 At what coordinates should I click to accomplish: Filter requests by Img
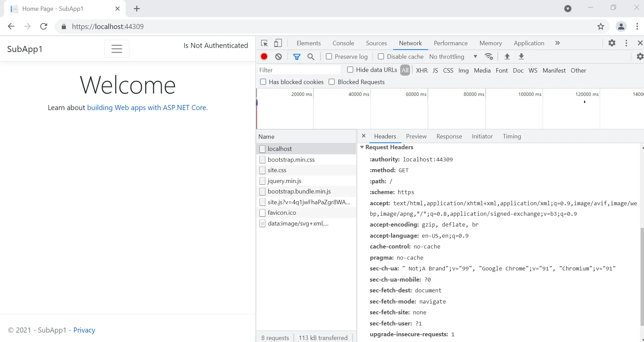(x=463, y=70)
